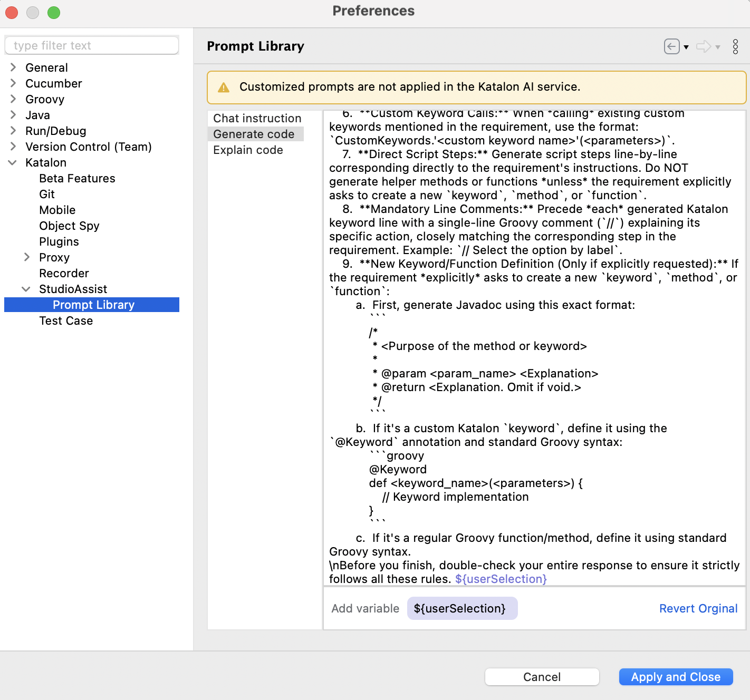Switch to the Chat instruction prompt

click(x=257, y=118)
